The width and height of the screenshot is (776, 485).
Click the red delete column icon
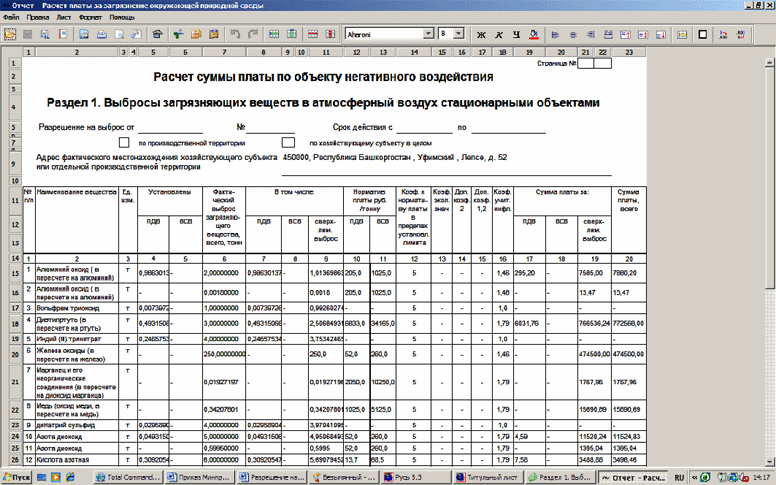point(330,34)
